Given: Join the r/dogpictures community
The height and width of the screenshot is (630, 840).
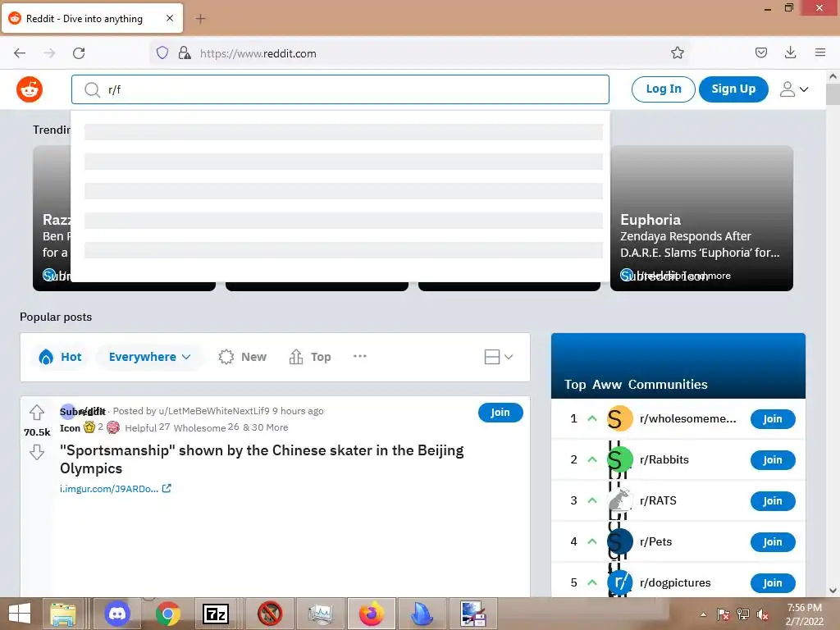Looking at the screenshot, I should click(x=773, y=583).
